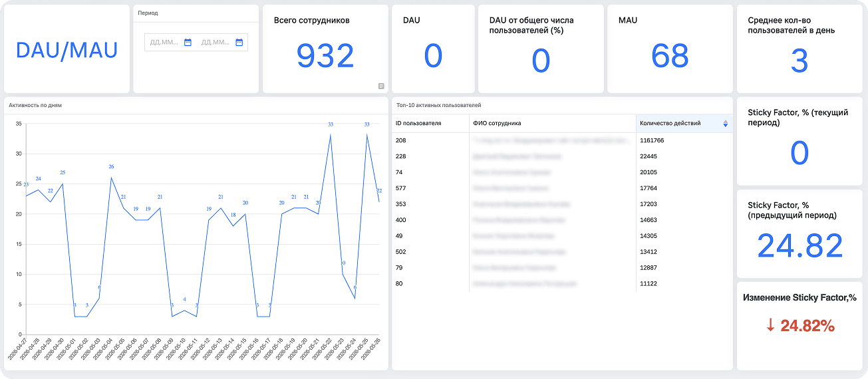Select table row with user ID 577

tap(562, 188)
